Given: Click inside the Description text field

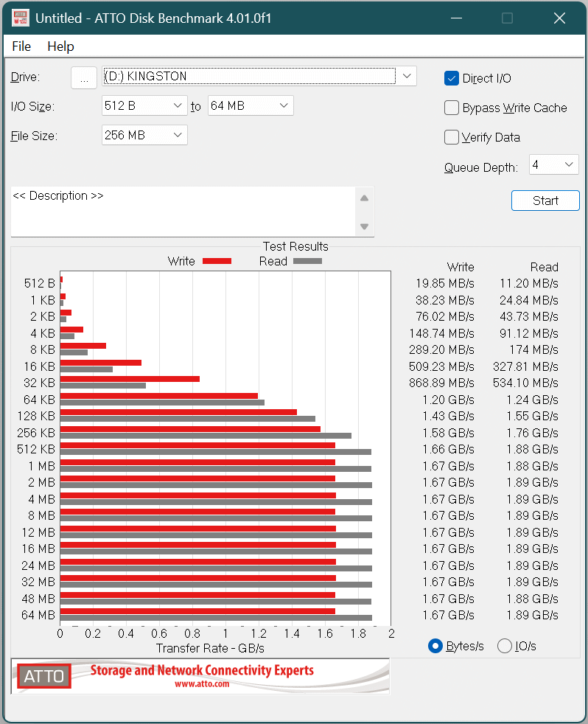Looking at the screenshot, I should click(x=183, y=212).
